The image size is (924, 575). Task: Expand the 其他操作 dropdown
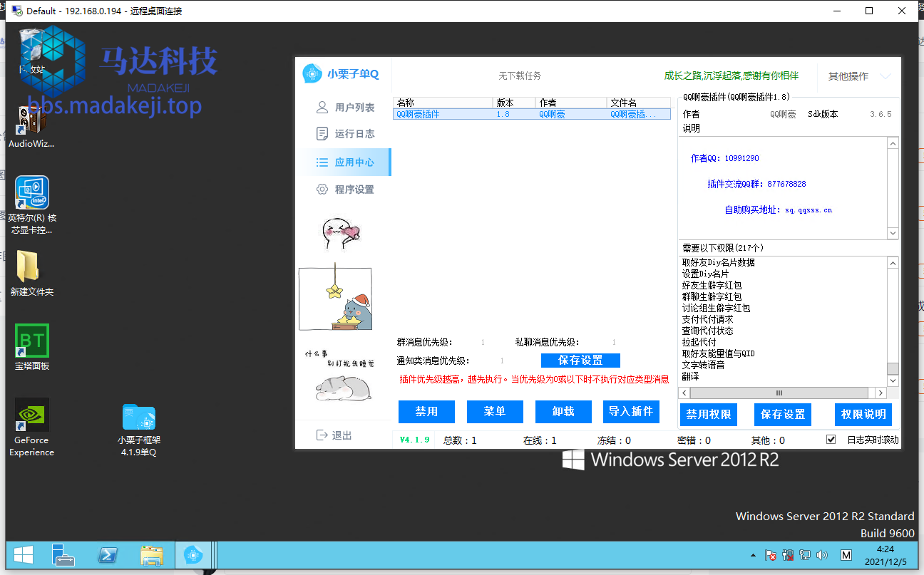[x=860, y=76]
